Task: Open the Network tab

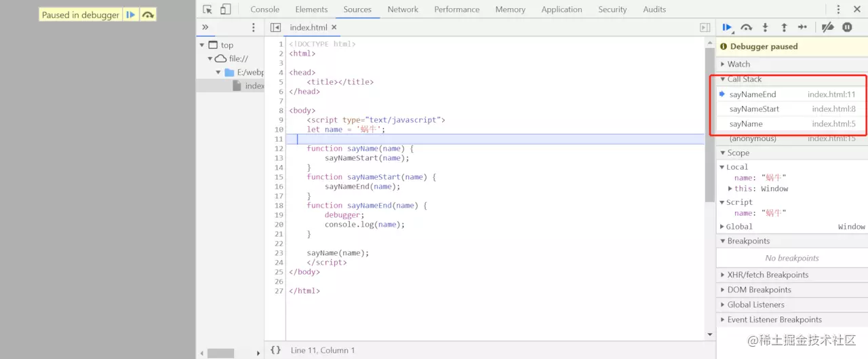Action: tap(403, 10)
